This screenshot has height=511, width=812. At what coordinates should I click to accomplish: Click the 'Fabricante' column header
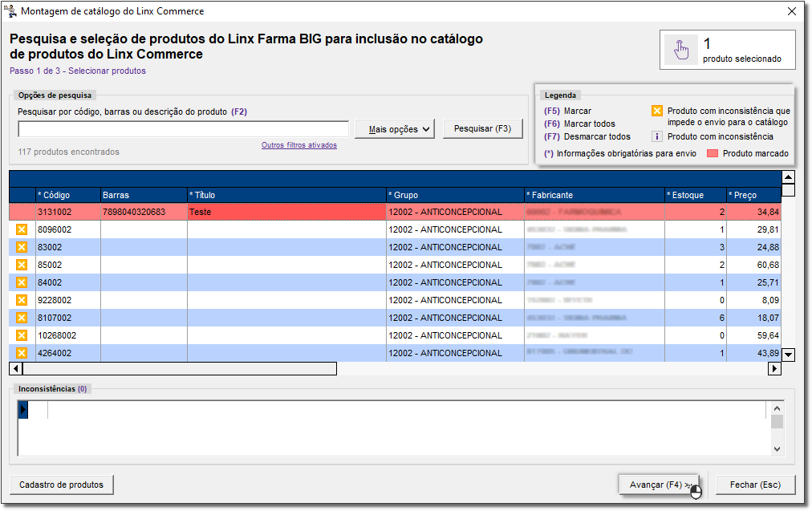point(595,195)
